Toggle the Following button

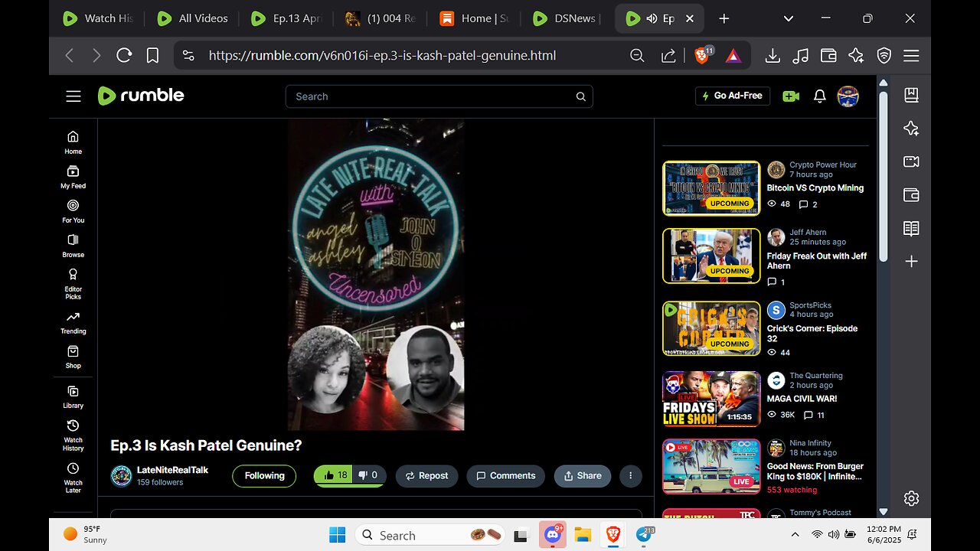tap(264, 475)
